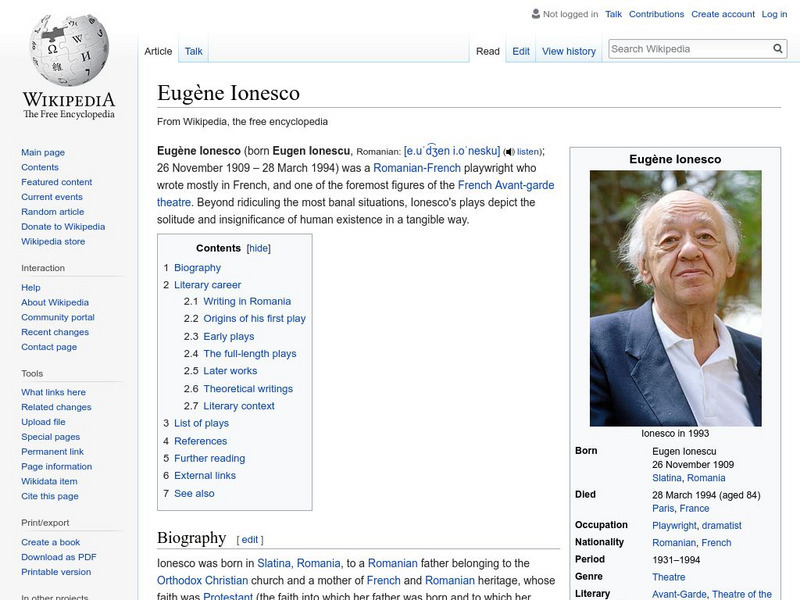Jump to Further reading
The width and height of the screenshot is (800, 600).
point(209,458)
